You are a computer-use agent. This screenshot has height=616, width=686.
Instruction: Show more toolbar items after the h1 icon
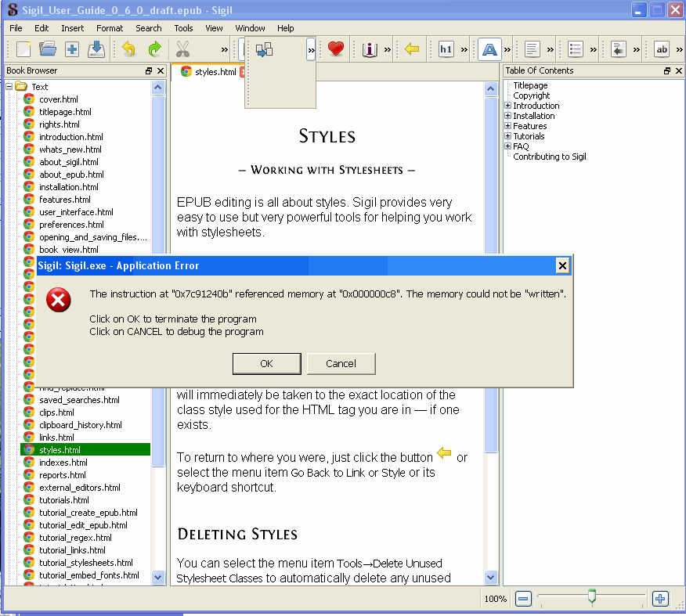[x=464, y=50]
